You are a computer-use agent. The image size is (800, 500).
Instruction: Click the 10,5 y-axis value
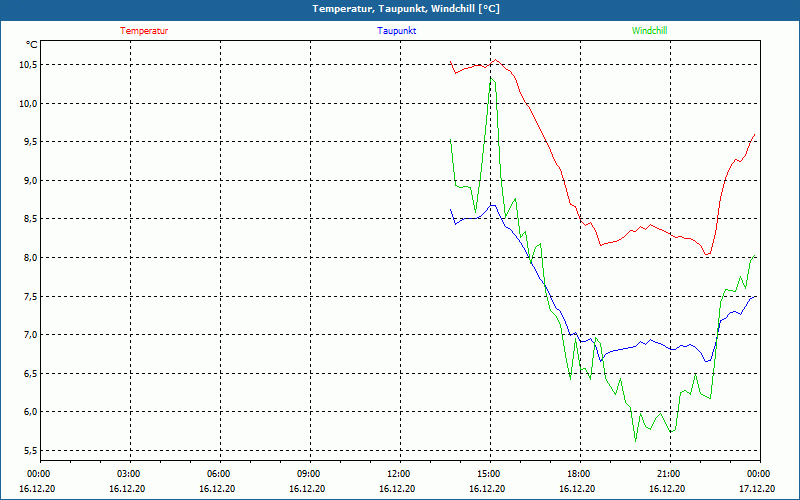click(x=28, y=65)
